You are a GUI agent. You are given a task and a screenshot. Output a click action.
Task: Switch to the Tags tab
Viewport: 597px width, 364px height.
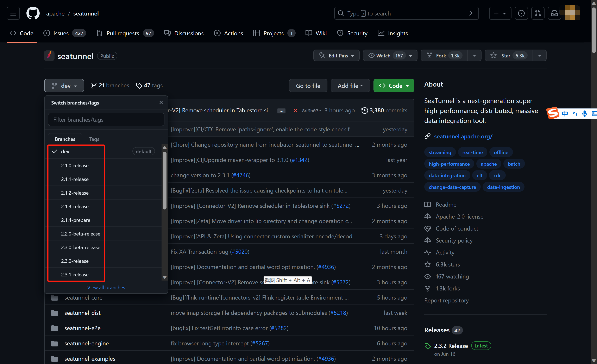point(94,139)
